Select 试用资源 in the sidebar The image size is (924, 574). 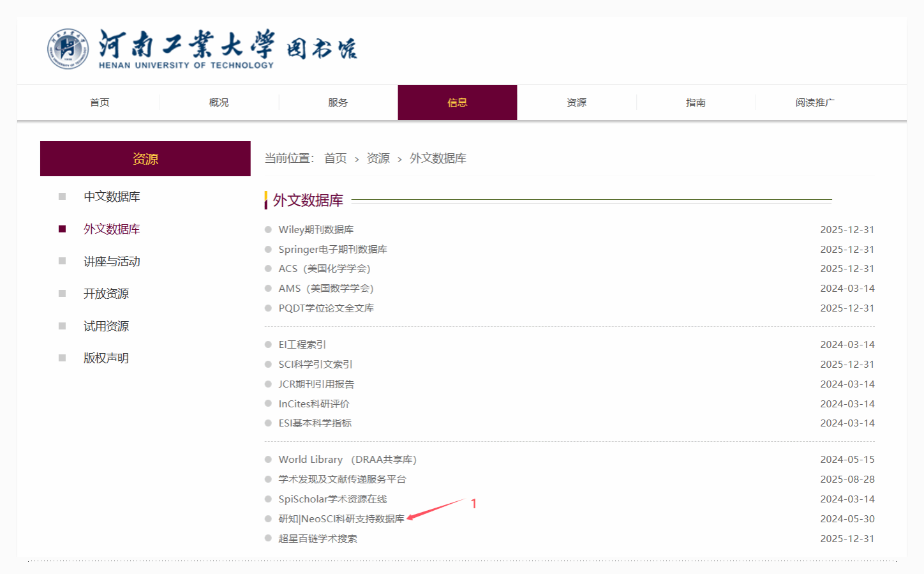coord(106,326)
